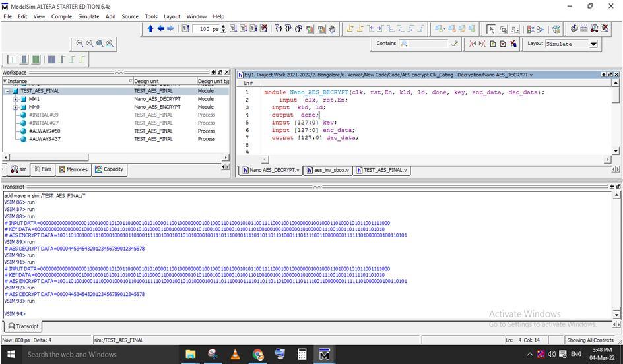Click the zoom in magnifier icon
Viewport: 623px width, 364px height.
coord(80,44)
